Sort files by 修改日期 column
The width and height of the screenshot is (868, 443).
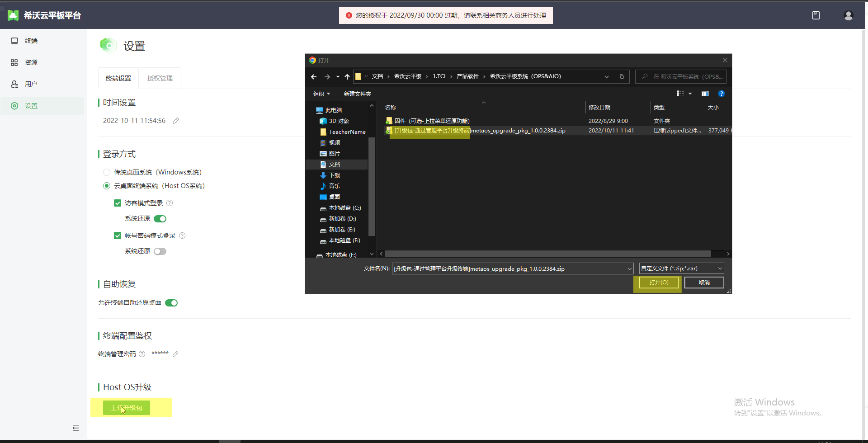tap(618, 108)
